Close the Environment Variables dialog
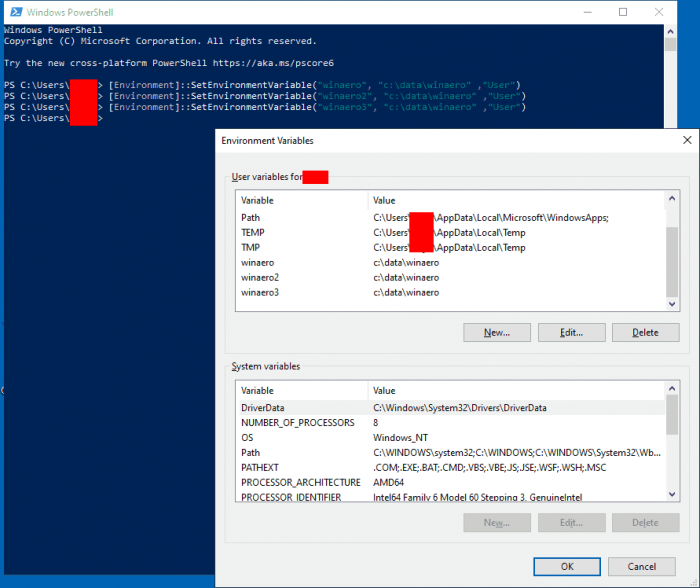This screenshot has width=700, height=588. tap(684, 141)
